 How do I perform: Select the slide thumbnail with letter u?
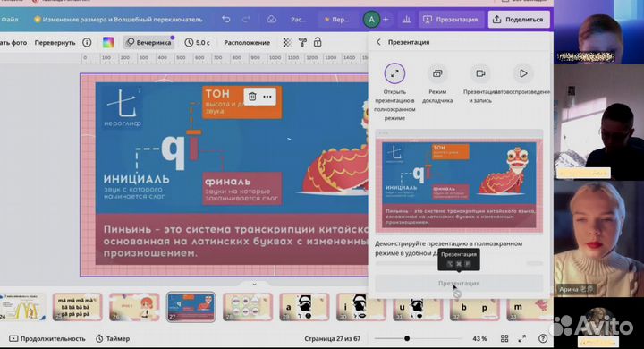click(418, 307)
